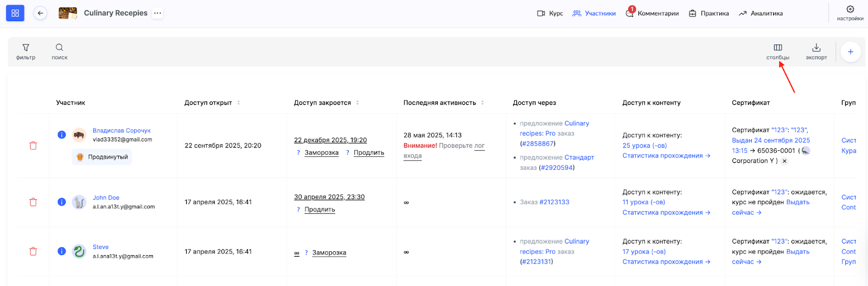The width and height of the screenshot is (868, 286).
Task: Open the Практика tab
Action: tap(709, 14)
